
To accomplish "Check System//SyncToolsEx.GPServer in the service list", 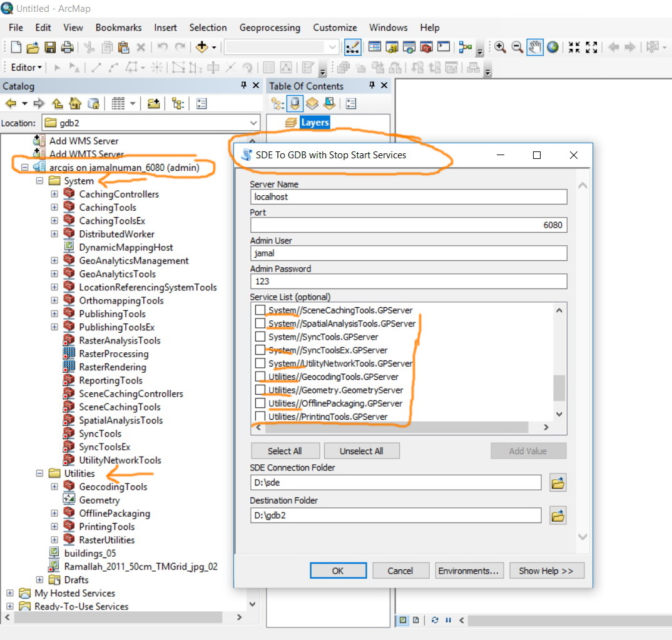I will 260,350.
